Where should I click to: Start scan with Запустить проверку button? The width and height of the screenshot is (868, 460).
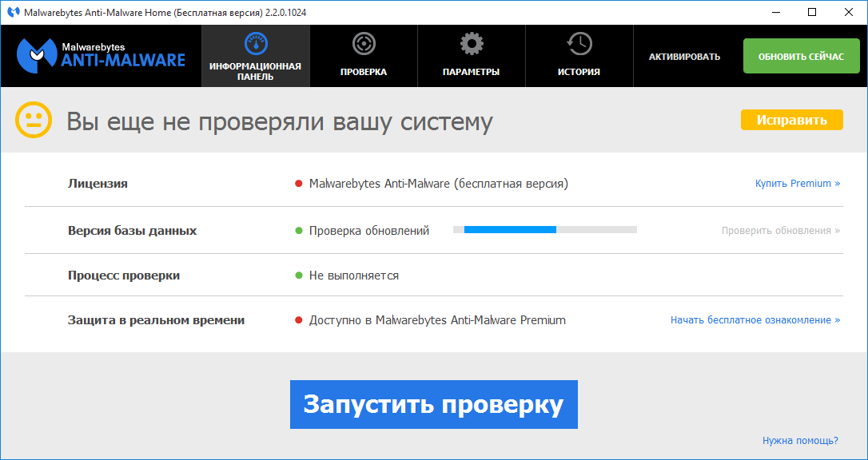click(x=433, y=404)
